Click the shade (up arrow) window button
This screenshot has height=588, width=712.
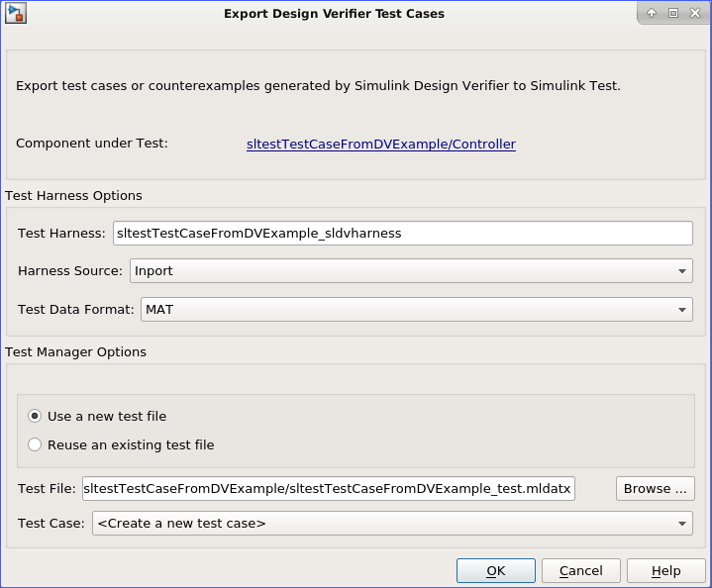(652, 13)
